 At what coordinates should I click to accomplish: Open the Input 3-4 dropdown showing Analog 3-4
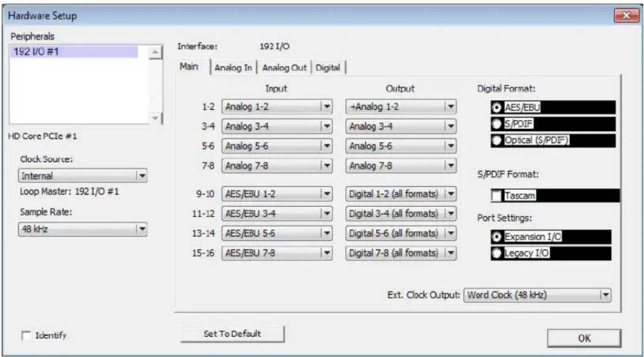click(x=277, y=126)
